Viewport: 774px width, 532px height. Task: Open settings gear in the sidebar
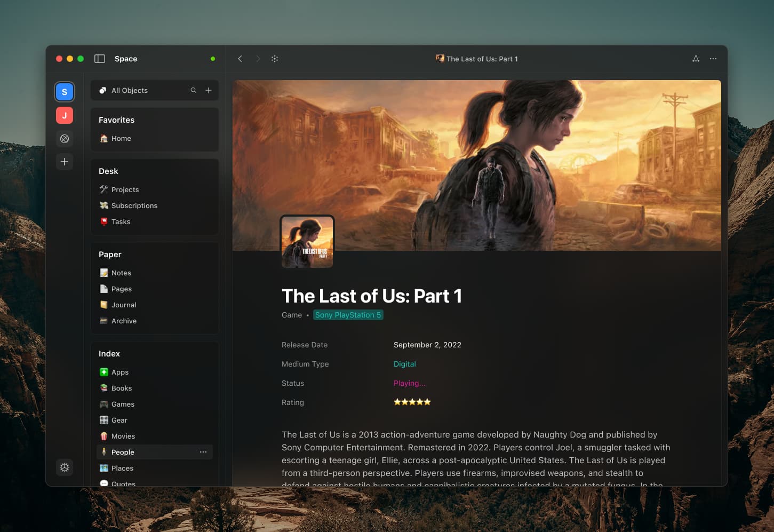pyautogui.click(x=65, y=467)
